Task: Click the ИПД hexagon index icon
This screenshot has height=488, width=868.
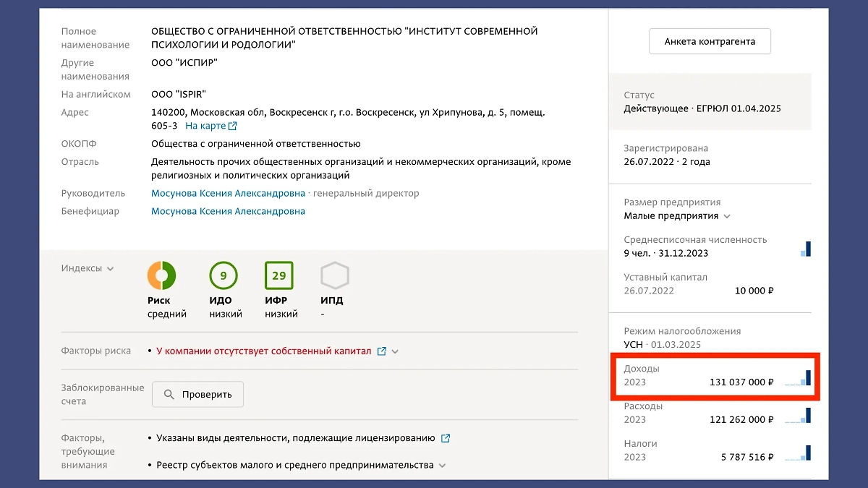Action: 333,275
